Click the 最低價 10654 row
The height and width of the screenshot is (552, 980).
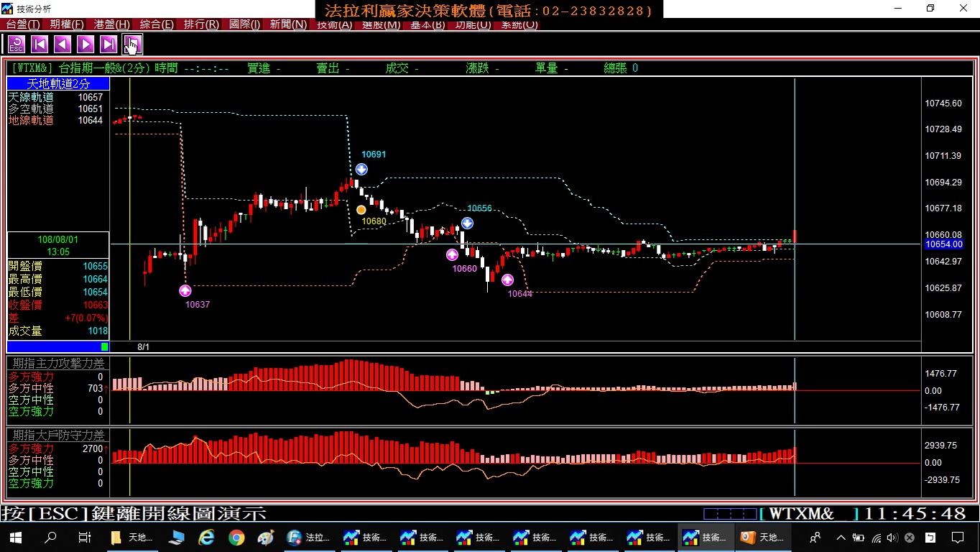click(x=58, y=292)
